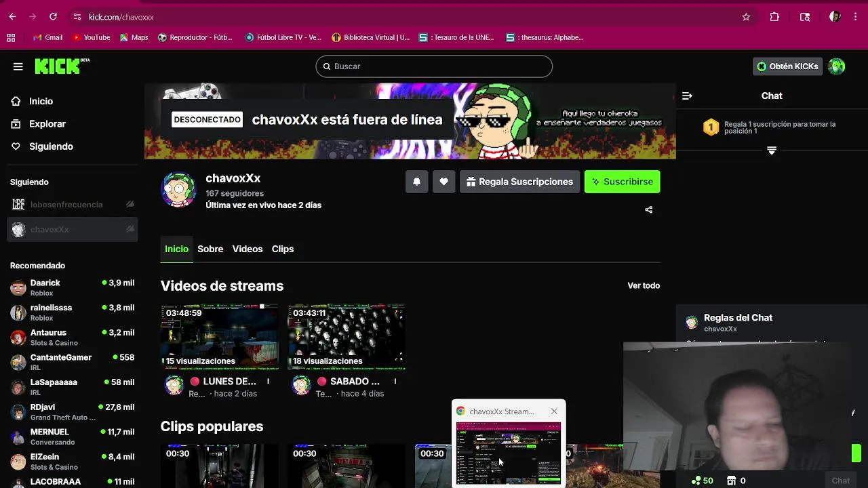Open Chrome profile avatar
The width and height of the screenshot is (868, 488).
(835, 17)
